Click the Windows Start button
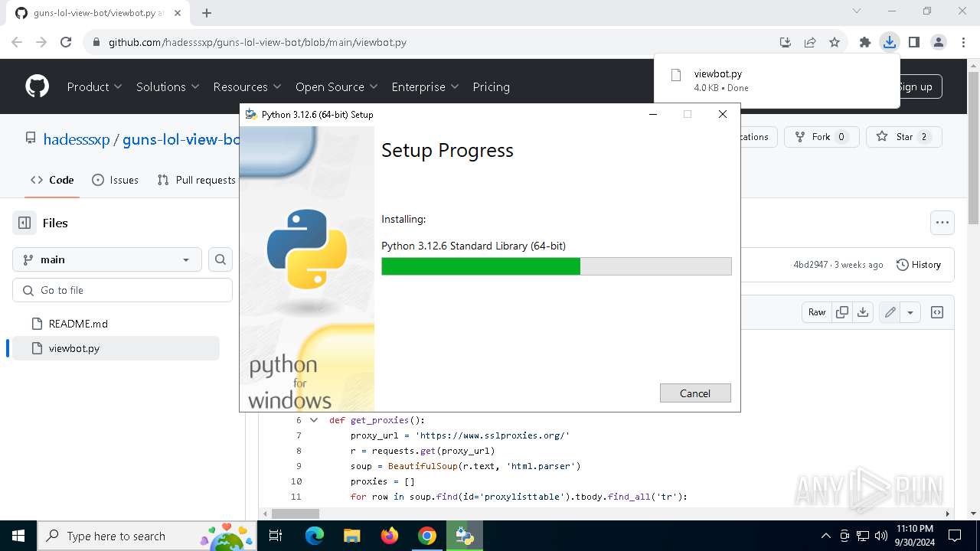 [18, 536]
